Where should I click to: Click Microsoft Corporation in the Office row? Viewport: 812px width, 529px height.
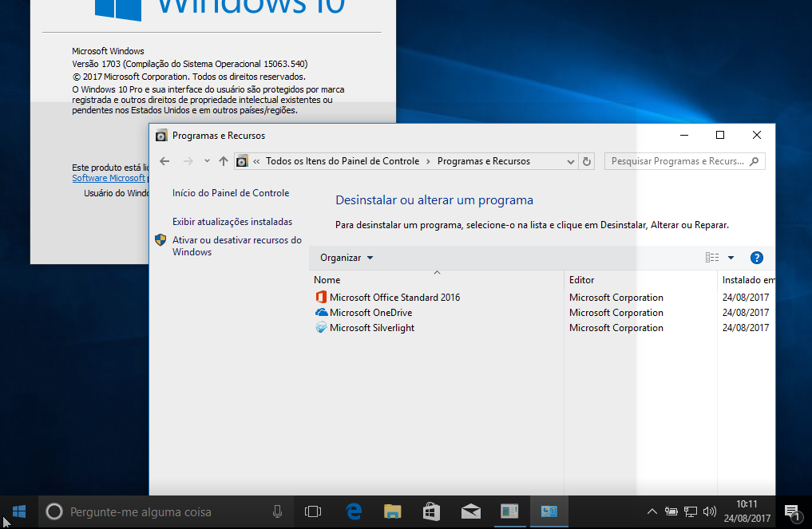(x=616, y=297)
